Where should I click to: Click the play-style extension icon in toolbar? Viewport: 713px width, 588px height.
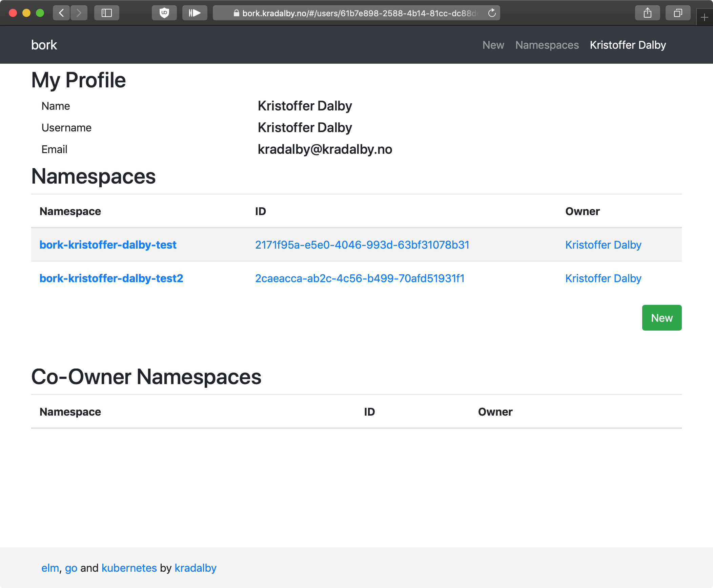coord(195,13)
